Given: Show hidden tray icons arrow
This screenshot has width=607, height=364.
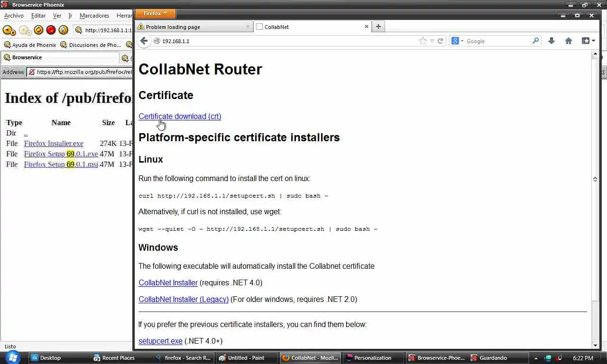Looking at the screenshot, I should pyautogui.click(x=536, y=358).
